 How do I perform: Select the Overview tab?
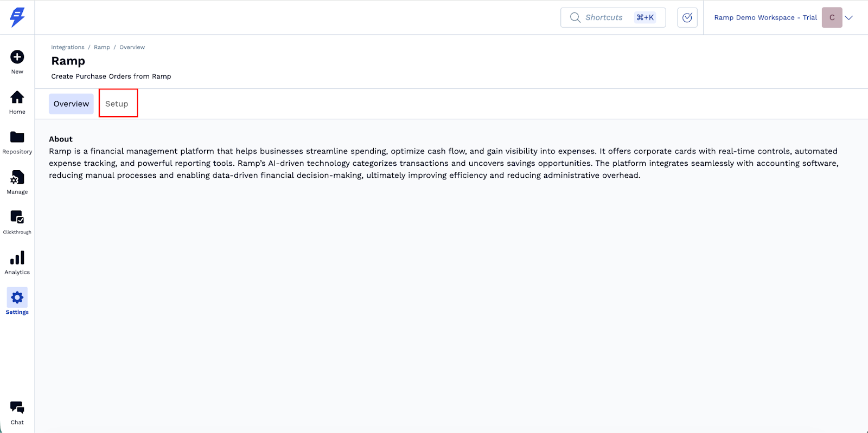[x=71, y=104]
